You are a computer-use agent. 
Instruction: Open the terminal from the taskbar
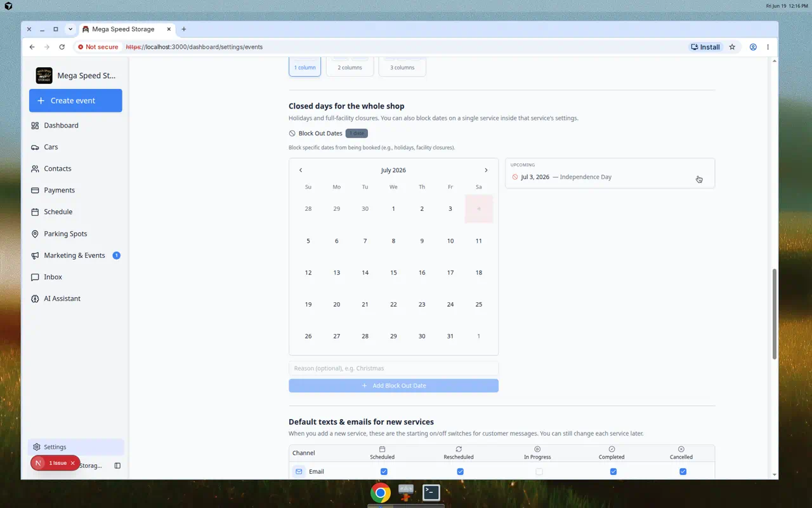pos(431,492)
